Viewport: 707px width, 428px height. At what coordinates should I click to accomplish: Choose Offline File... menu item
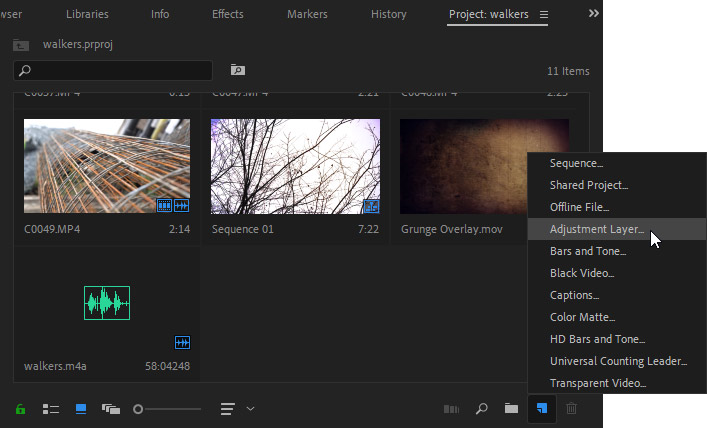tap(617, 207)
